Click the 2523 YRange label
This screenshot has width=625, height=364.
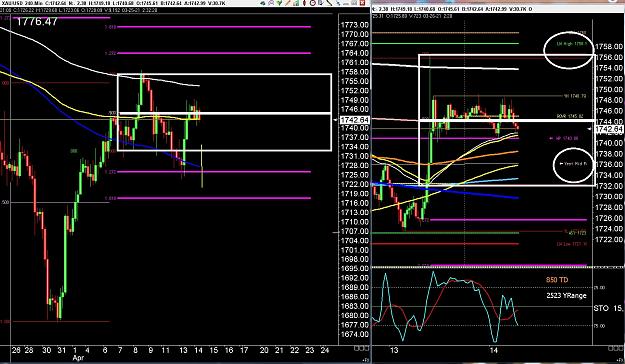[x=566, y=295]
